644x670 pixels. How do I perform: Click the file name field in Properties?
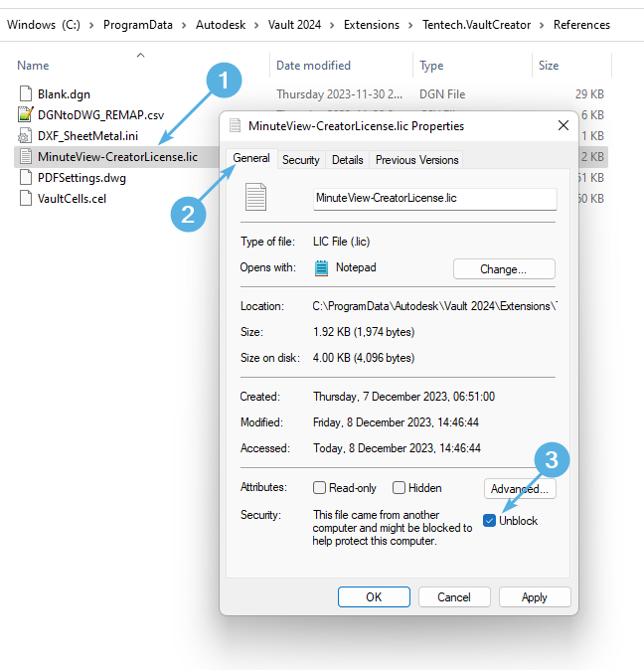pos(434,199)
